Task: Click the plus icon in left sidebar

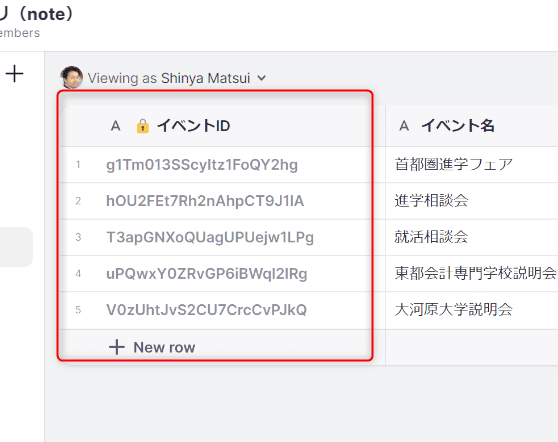Action: 15,74
